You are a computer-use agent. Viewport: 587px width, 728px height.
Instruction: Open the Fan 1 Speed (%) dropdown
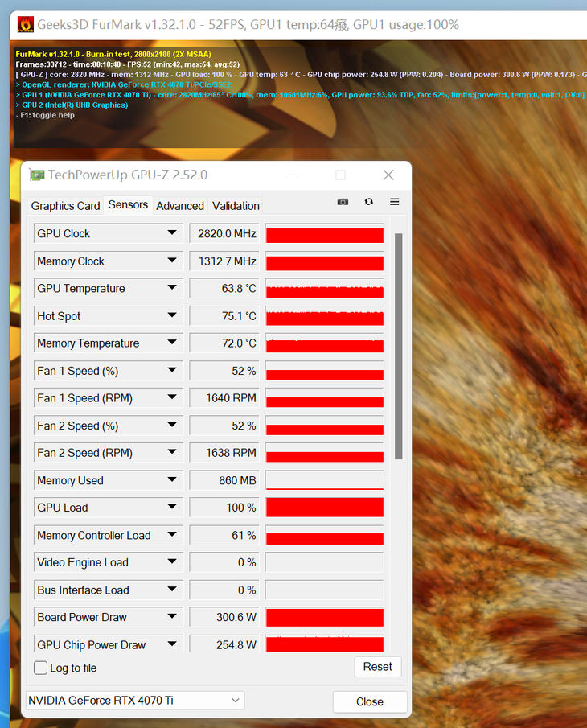tap(172, 370)
